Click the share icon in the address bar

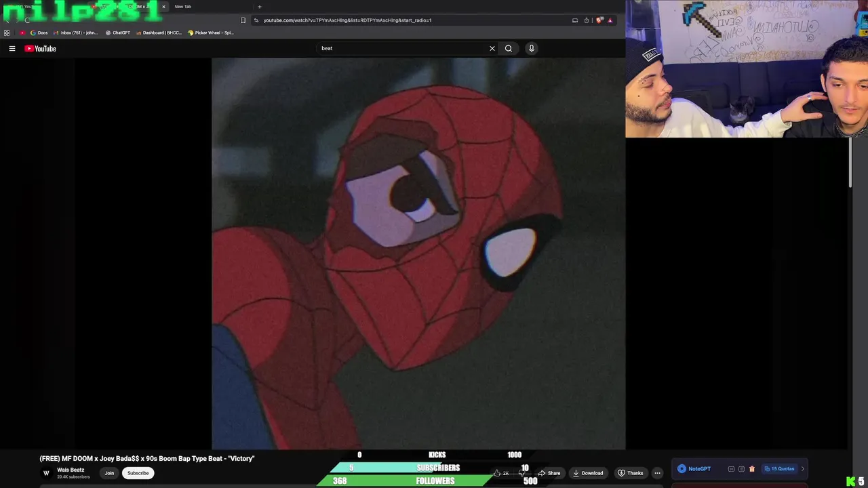[587, 20]
